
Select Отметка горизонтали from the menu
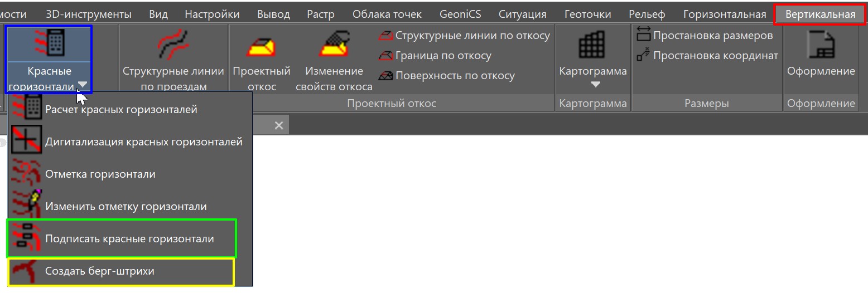tap(100, 174)
